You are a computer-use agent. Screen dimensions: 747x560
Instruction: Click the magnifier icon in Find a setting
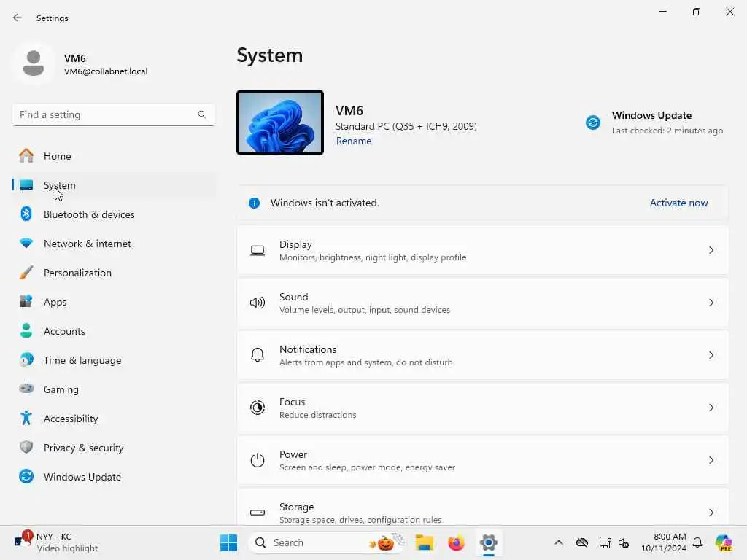pos(202,114)
